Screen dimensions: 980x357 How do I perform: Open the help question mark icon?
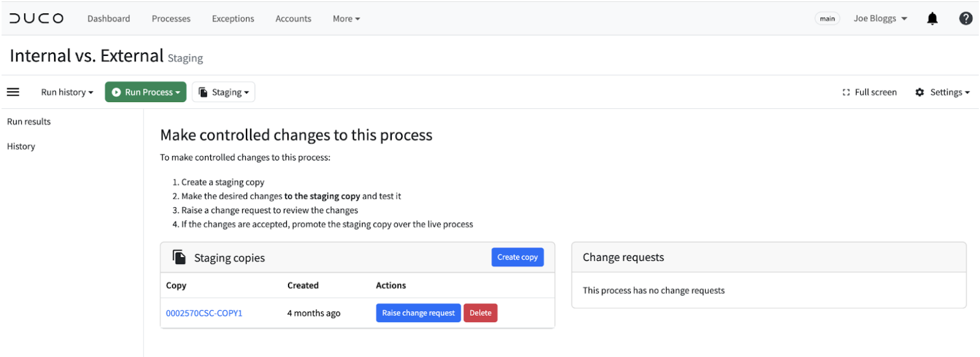966,19
